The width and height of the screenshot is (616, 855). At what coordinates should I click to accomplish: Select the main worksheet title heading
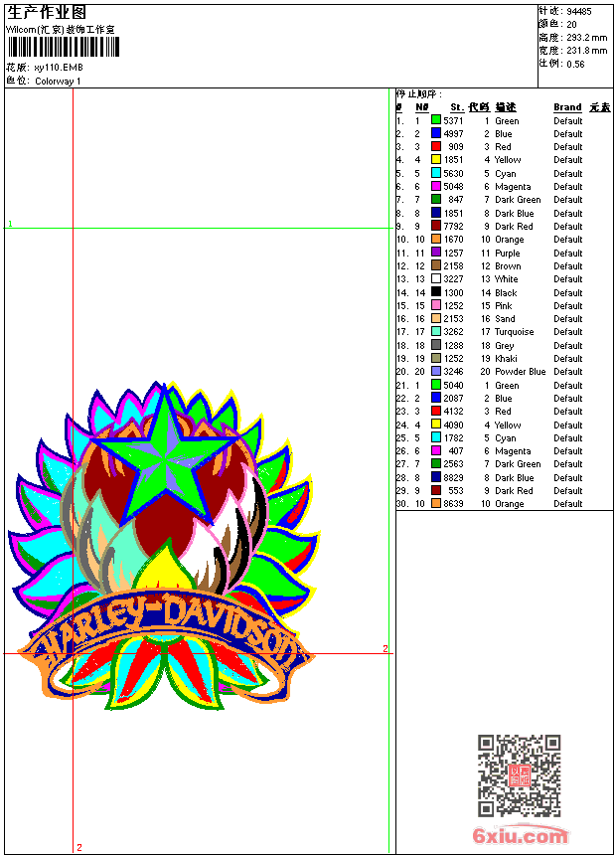click(x=47, y=12)
